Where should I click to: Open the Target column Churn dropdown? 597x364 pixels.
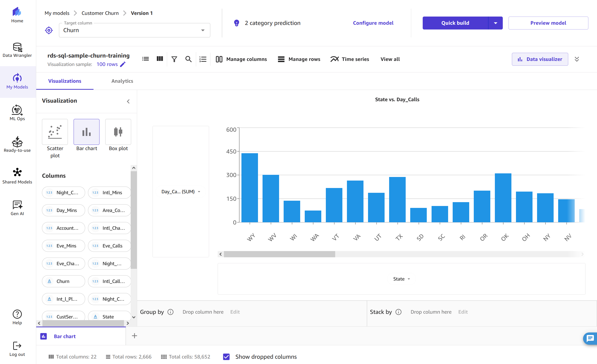click(135, 30)
